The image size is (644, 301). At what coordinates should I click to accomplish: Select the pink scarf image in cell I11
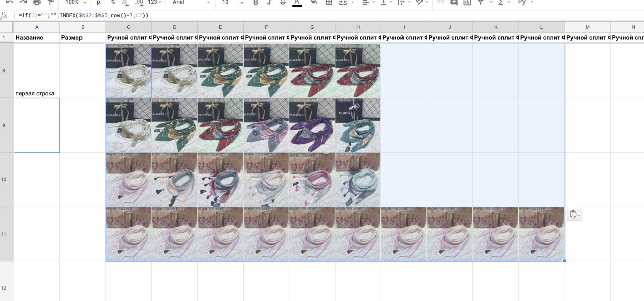(x=404, y=234)
